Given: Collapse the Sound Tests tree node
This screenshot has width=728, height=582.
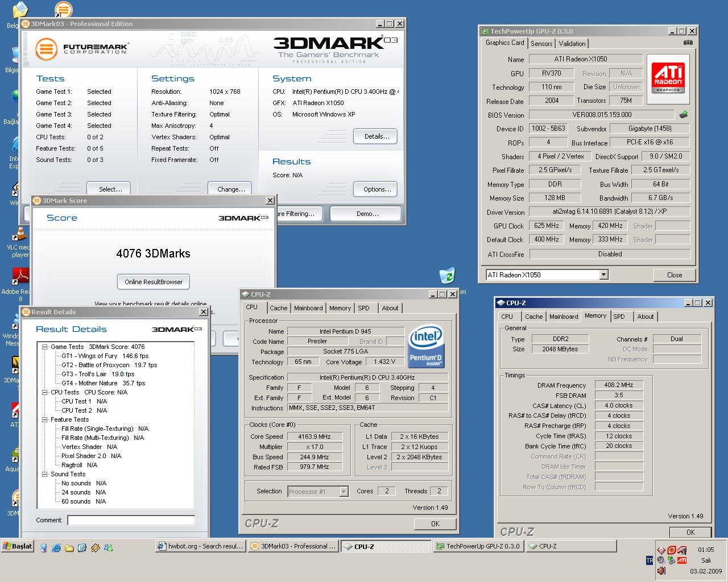Looking at the screenshot, I should coord(45,474).
